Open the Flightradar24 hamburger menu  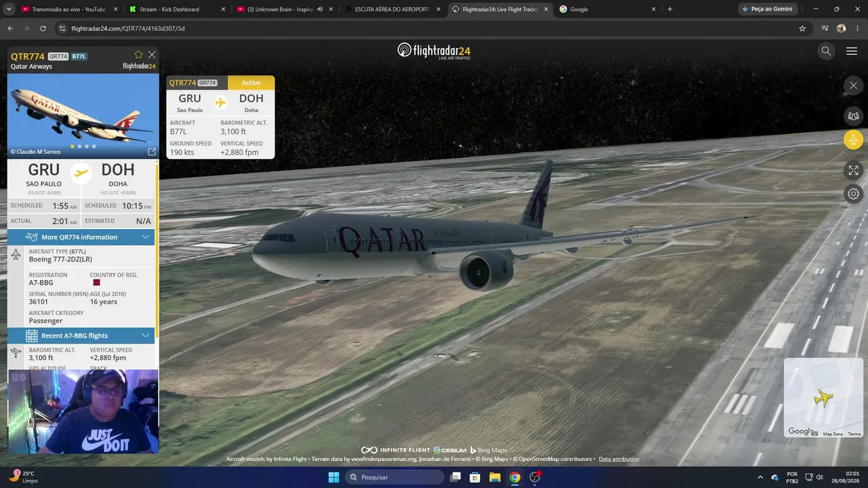(x=852, y=51)
